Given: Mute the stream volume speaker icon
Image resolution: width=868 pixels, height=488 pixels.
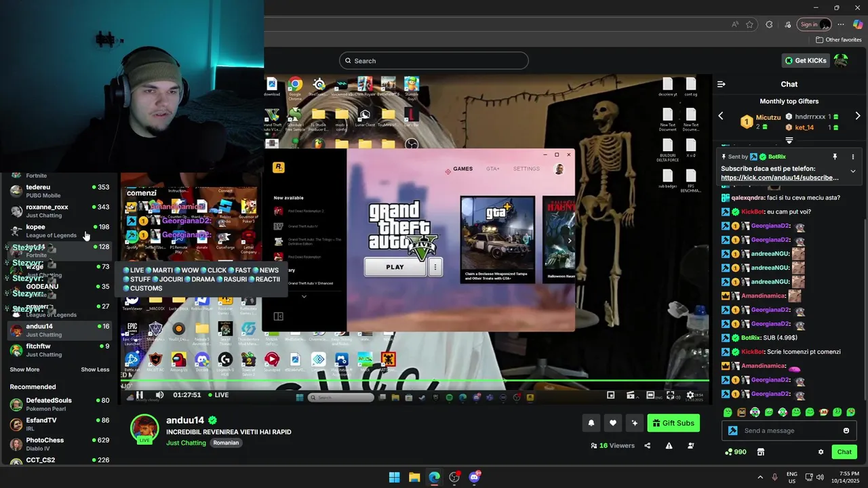Looking at the screenshot, I should 159,395.
